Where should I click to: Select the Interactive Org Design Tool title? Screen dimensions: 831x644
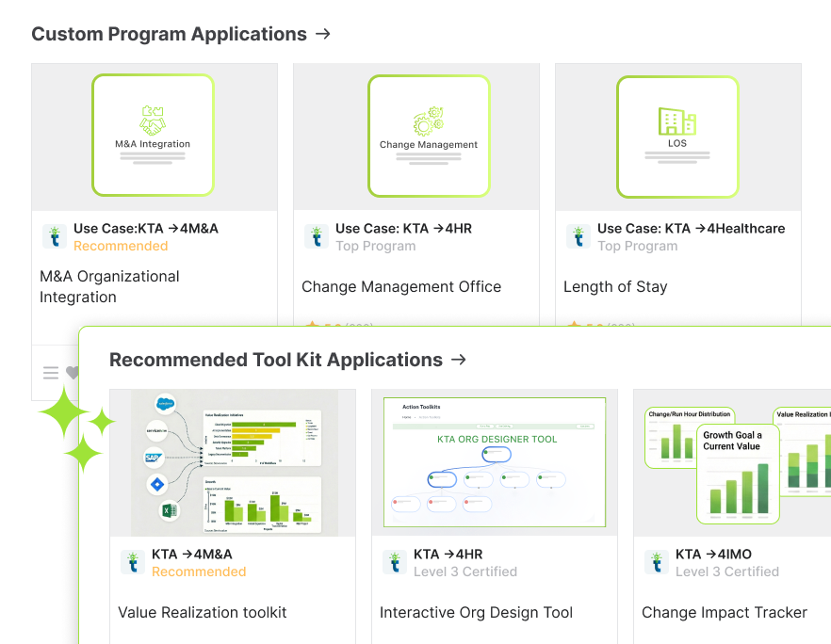[x=476, y=612]
